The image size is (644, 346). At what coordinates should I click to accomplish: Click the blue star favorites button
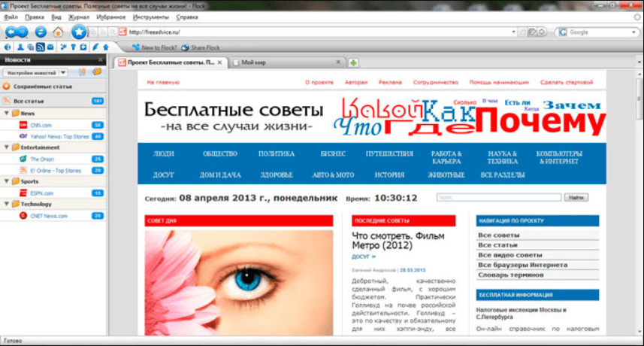79,32
